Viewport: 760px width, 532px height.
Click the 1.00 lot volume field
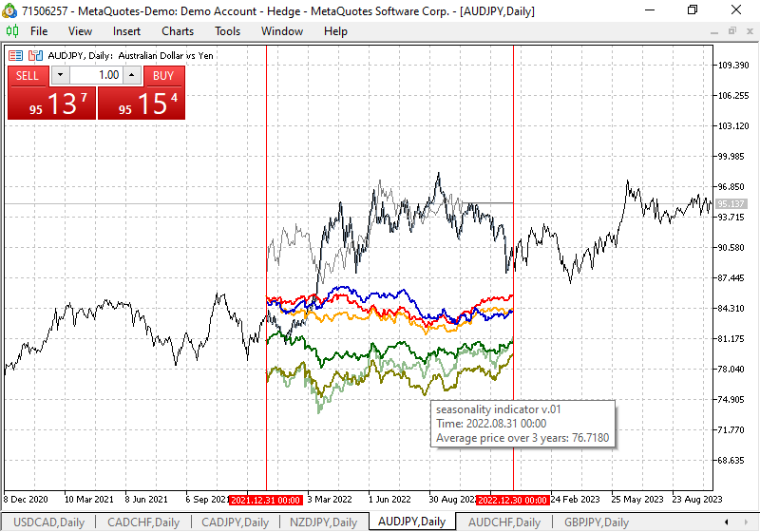pyautogui.click(x=96, y=75)
